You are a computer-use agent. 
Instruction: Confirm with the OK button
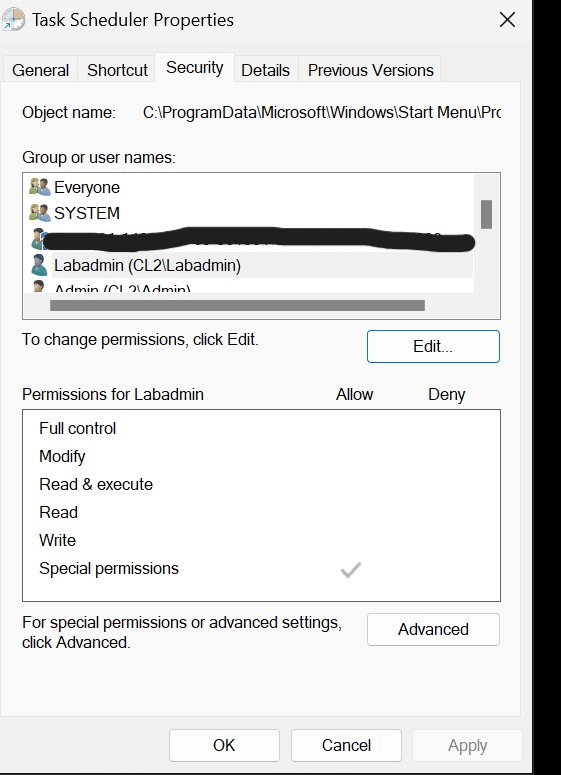(224, 745)
